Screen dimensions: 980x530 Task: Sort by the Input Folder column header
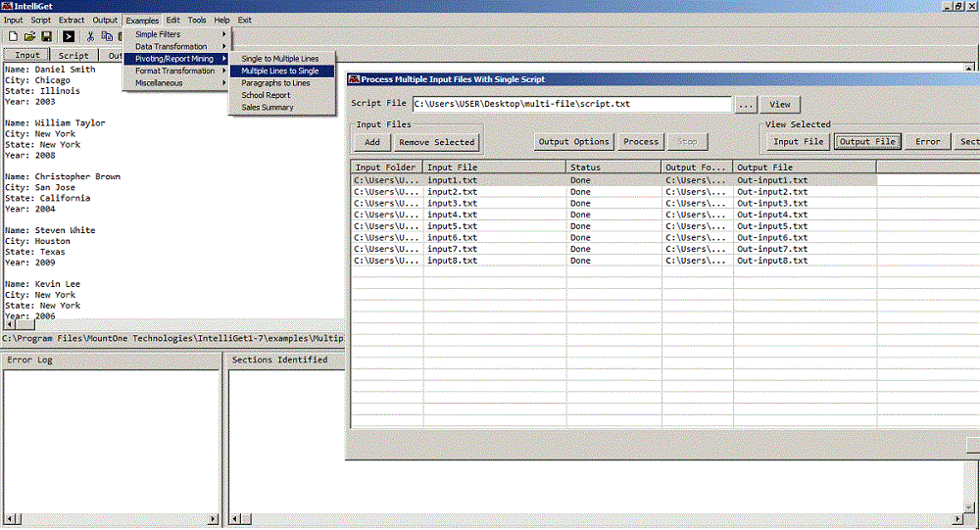[387, 168]
